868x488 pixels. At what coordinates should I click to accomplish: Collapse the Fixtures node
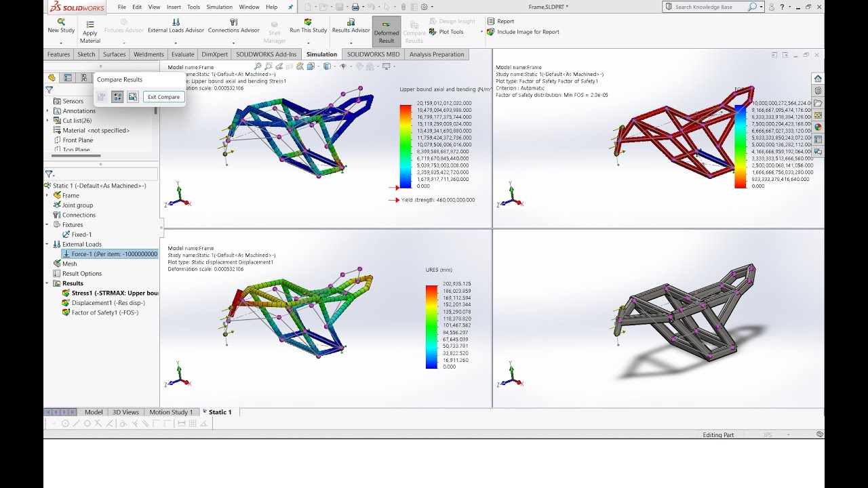[x=47, y=224]
